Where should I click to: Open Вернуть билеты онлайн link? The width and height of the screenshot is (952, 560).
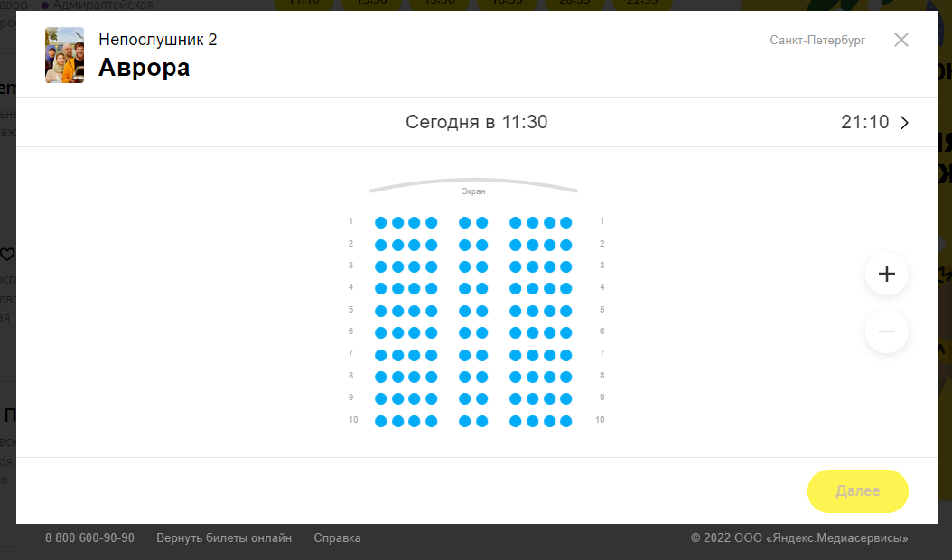(224, 538)
